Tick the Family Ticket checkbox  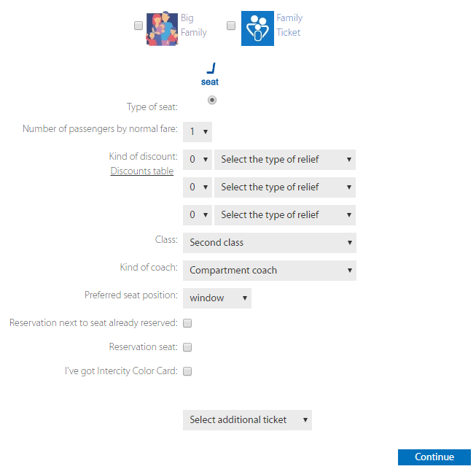click(x=231, y=26)
